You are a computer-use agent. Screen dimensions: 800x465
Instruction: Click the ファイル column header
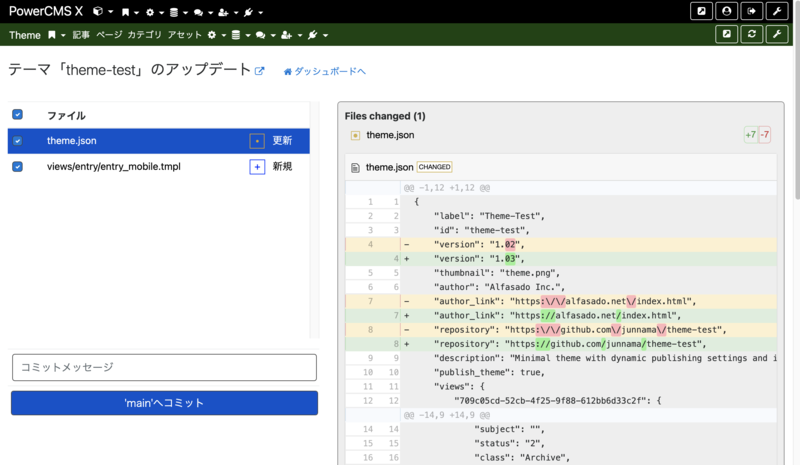tap(66, 116)
